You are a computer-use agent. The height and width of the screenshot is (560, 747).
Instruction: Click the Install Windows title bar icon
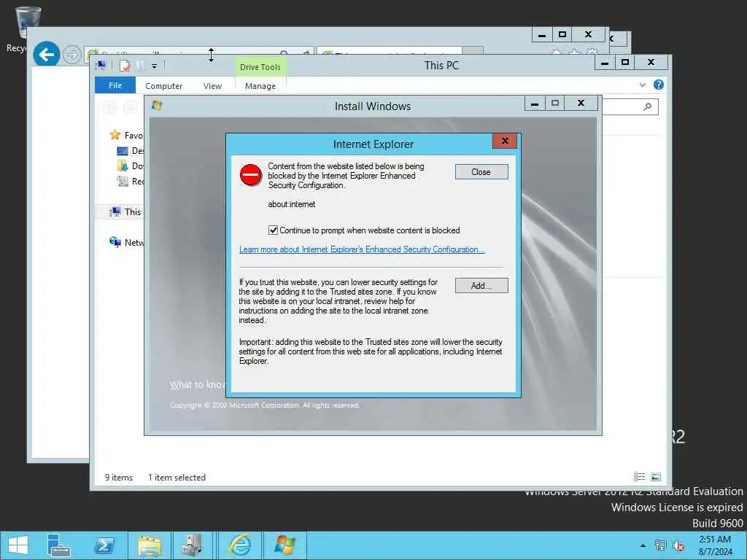pyautogui.click(x=157, y=105)
